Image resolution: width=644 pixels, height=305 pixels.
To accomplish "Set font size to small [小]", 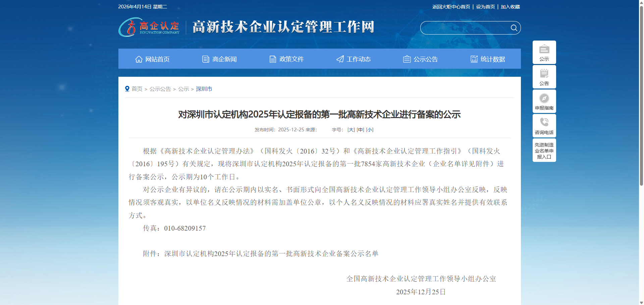I will pos(369,130).
